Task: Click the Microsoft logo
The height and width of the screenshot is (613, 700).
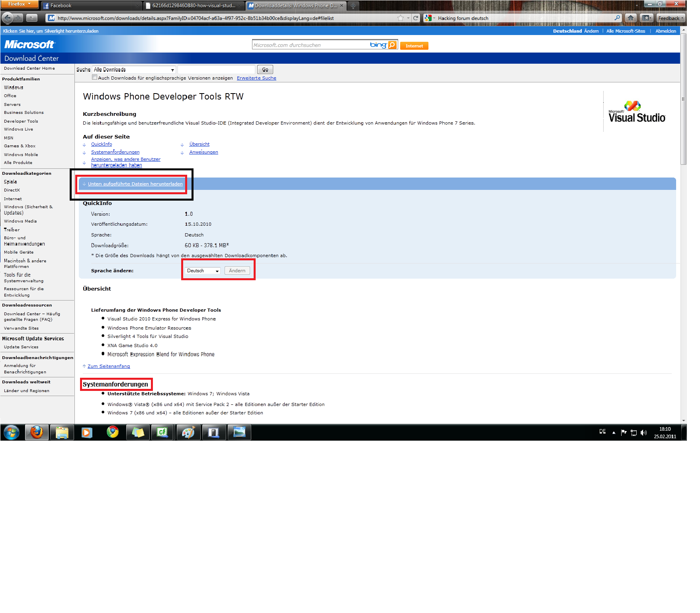Action: (x=29, y=44)
